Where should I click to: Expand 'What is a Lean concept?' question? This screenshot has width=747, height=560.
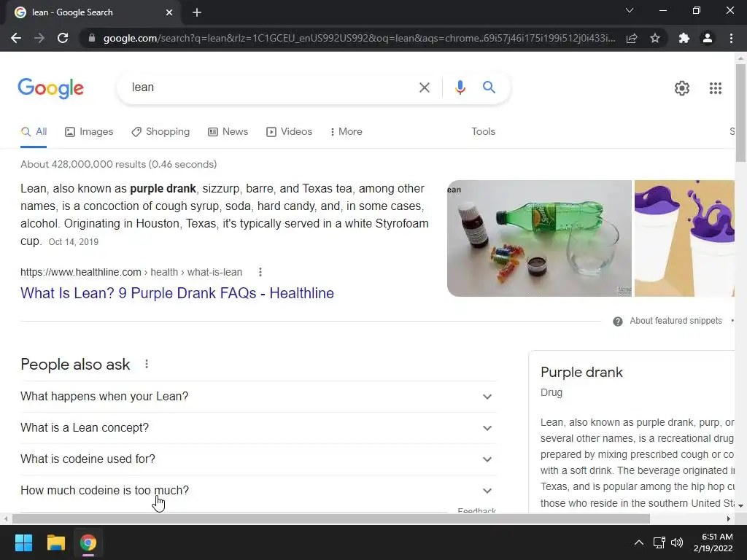coord(259,428)
